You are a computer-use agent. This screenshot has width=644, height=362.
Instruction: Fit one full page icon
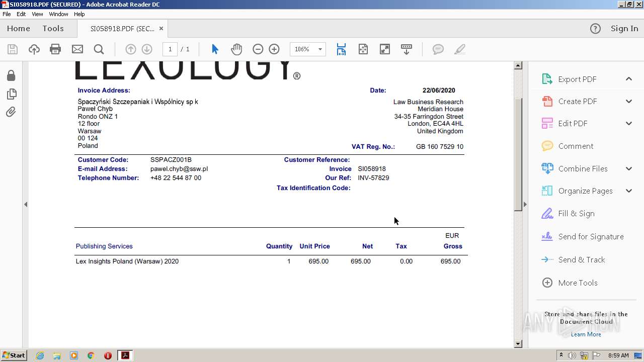[x=363, y=49]
